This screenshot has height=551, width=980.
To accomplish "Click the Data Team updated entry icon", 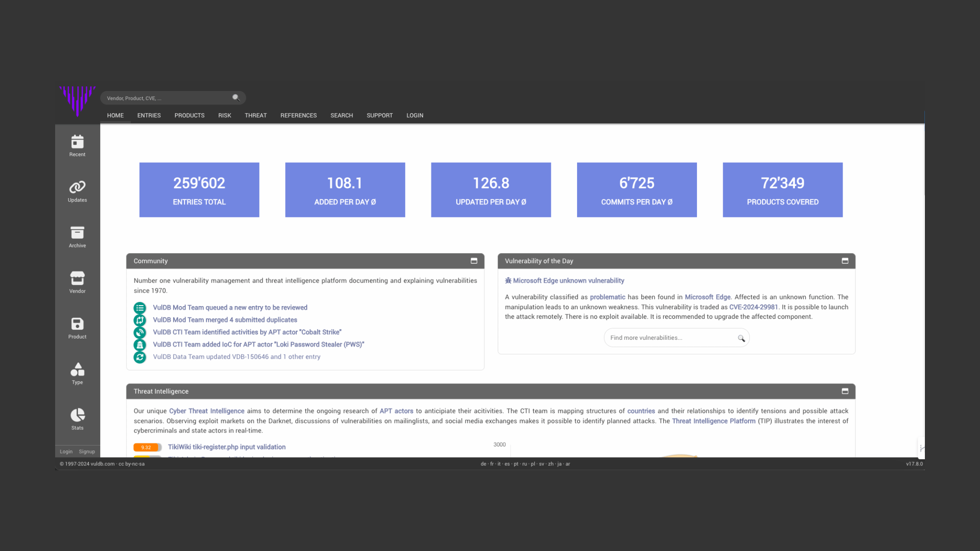I will tap(140, 357).
